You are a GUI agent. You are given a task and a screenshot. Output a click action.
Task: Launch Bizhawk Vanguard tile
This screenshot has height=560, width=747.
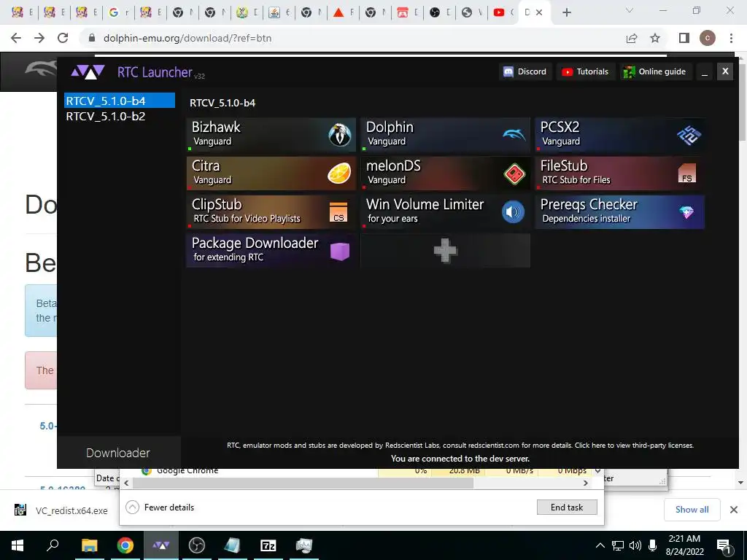tap(271, 135)
